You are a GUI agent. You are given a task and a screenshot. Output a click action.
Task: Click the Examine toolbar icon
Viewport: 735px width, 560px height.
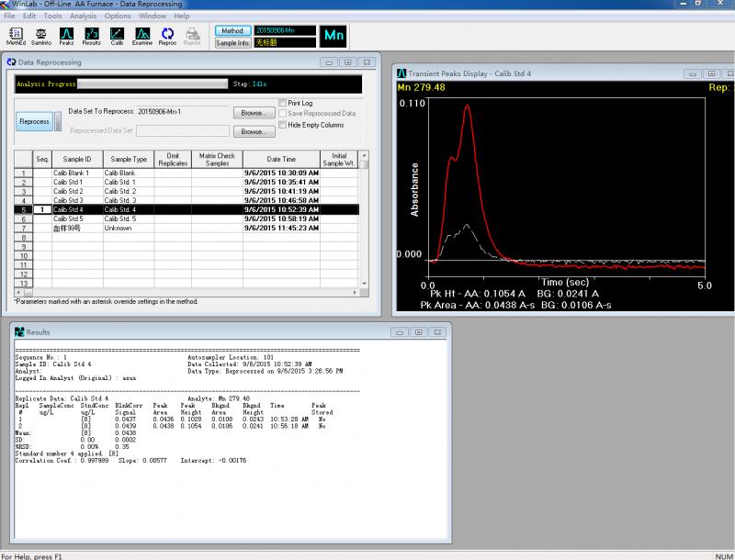pos(142,35)
